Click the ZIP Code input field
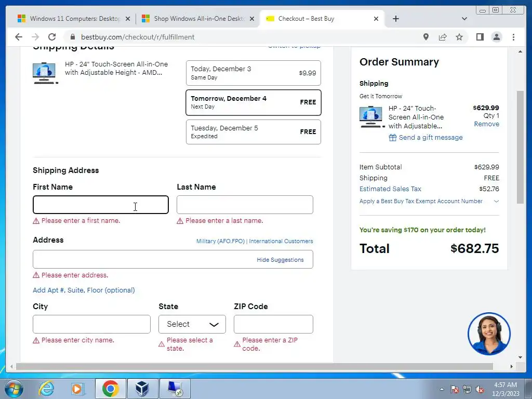Image resolution: width=532 pixels, height=399 pixels. pos(273,324)
